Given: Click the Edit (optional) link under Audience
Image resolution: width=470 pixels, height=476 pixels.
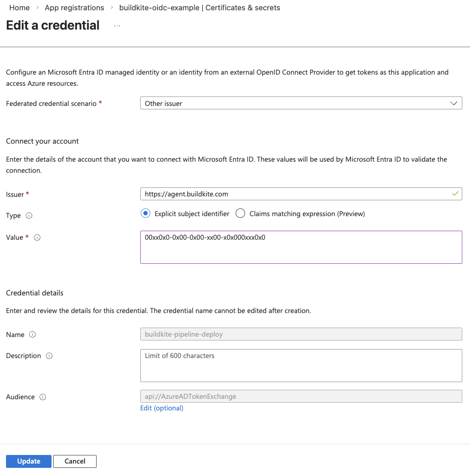Looking at the screenshot, I should click(x=161, y=408).
